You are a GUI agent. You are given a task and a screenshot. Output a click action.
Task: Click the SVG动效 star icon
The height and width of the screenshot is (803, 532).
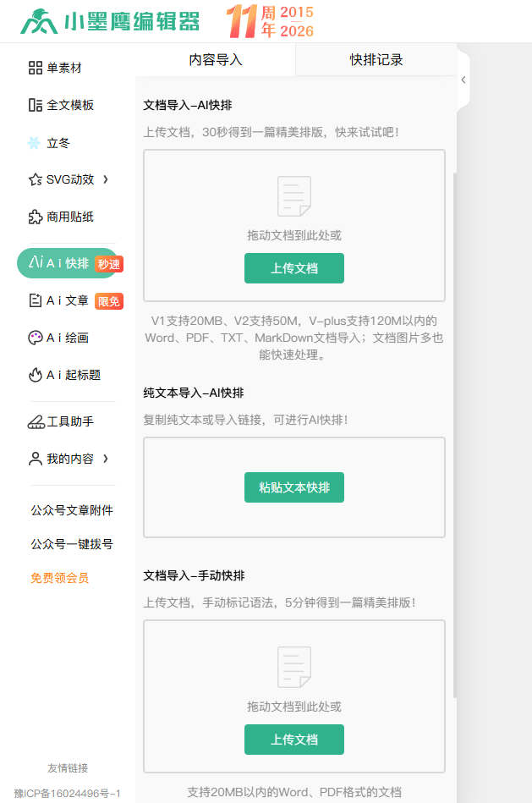(36, 179)
